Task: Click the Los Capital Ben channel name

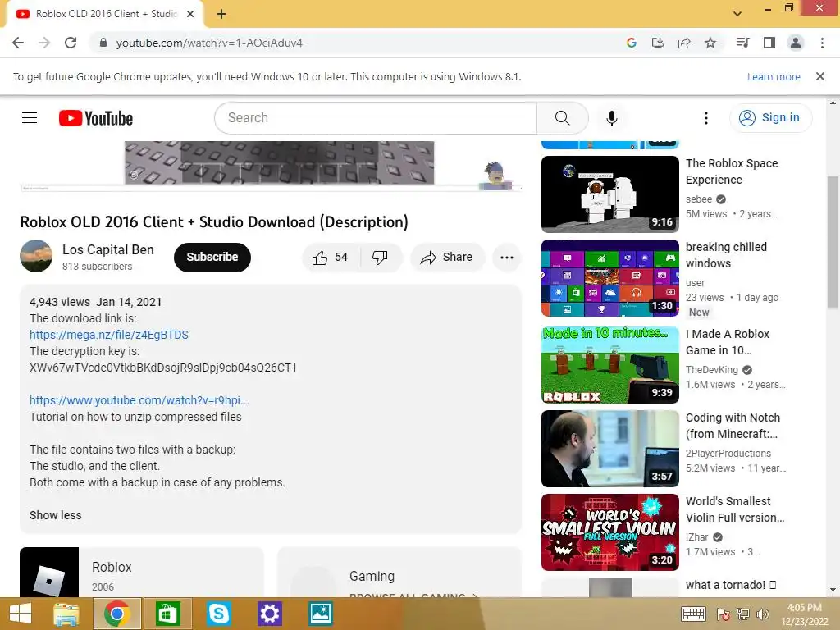Action: tap(108, 249)
